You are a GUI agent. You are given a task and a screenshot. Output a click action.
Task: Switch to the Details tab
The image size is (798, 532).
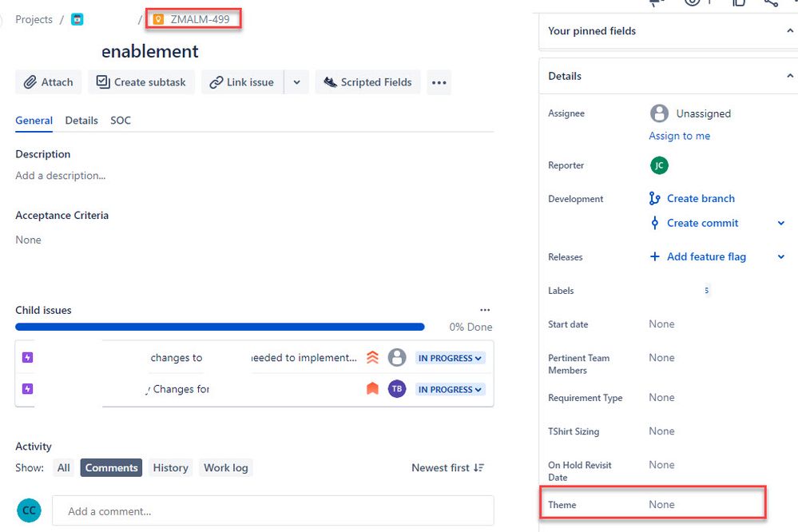click(x=81, y=121)
